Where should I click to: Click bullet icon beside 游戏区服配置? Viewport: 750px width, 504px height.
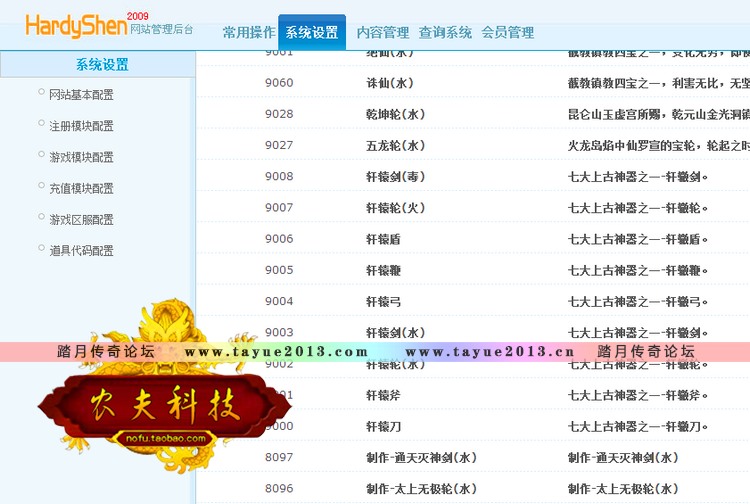(41, 217)
